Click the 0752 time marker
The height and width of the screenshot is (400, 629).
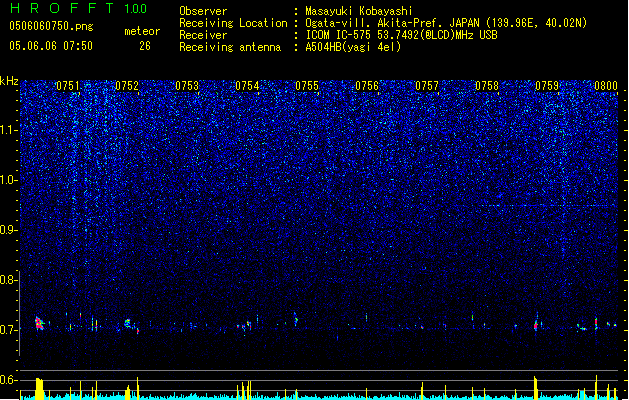coord(127,86)
